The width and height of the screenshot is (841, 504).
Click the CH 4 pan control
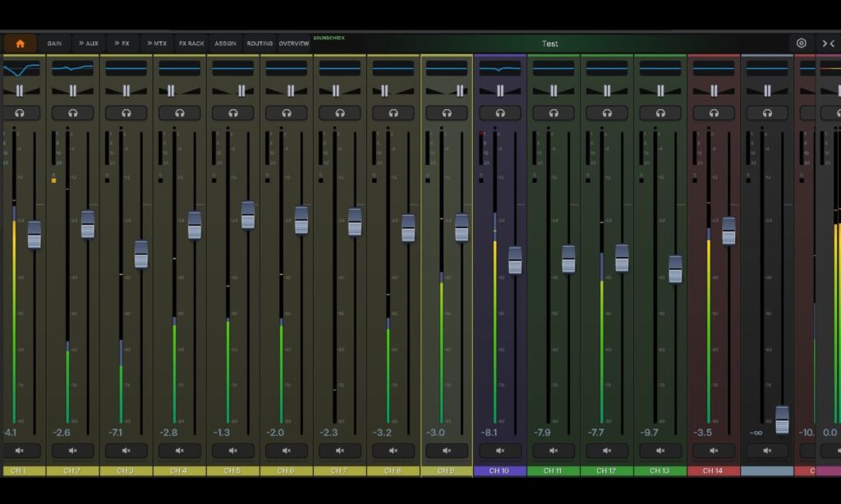click(x=179, y=90)
